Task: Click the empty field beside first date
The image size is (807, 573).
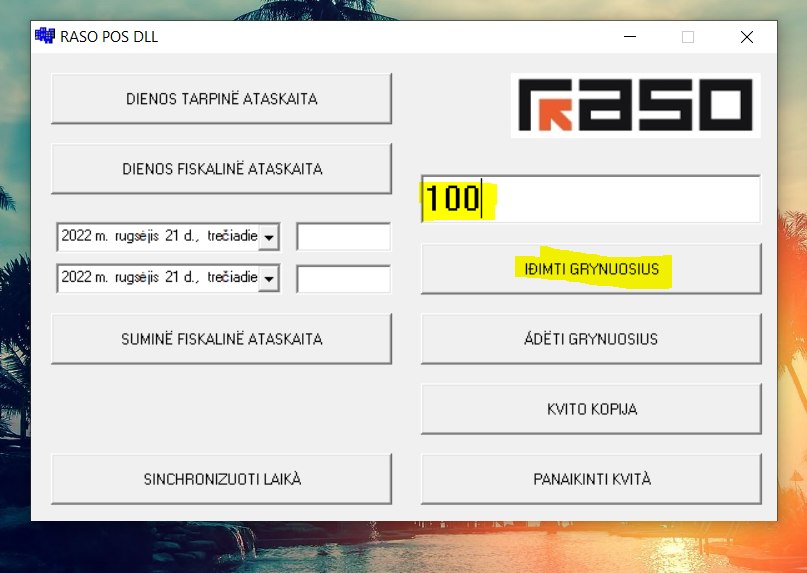Action: [343, 237]
